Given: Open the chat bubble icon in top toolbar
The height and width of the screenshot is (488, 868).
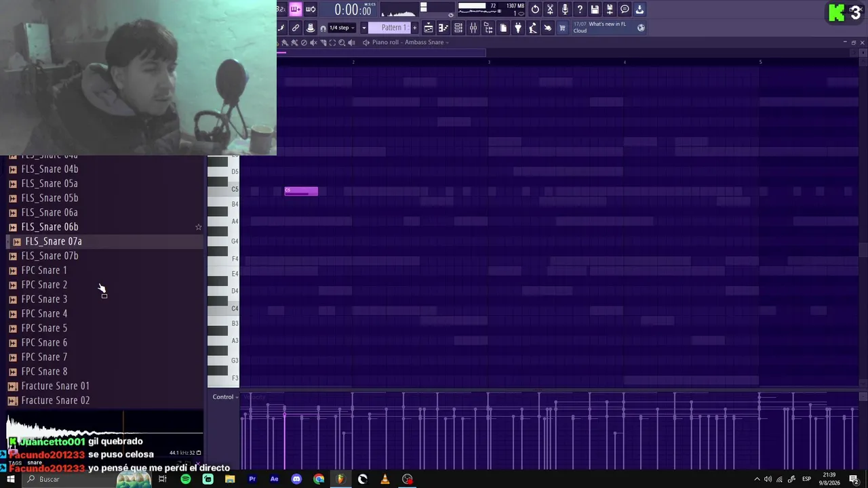Looking at the screenshot, I should coord(625,9).
